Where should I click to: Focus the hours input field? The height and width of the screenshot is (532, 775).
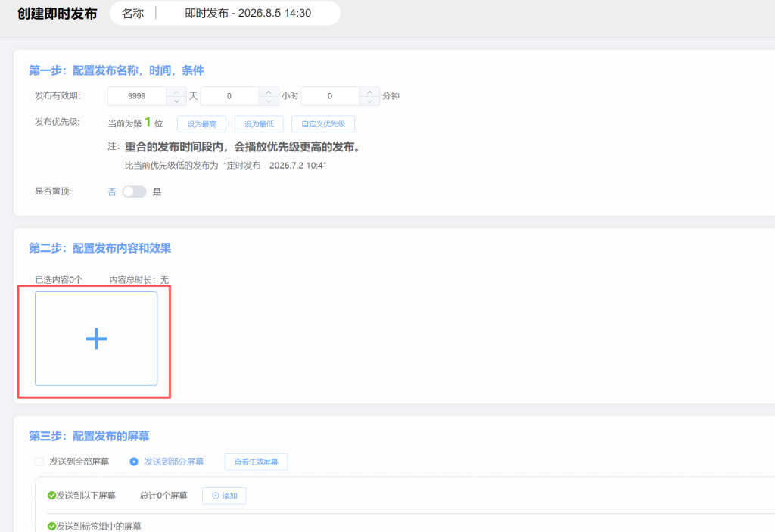pos(230,96)
